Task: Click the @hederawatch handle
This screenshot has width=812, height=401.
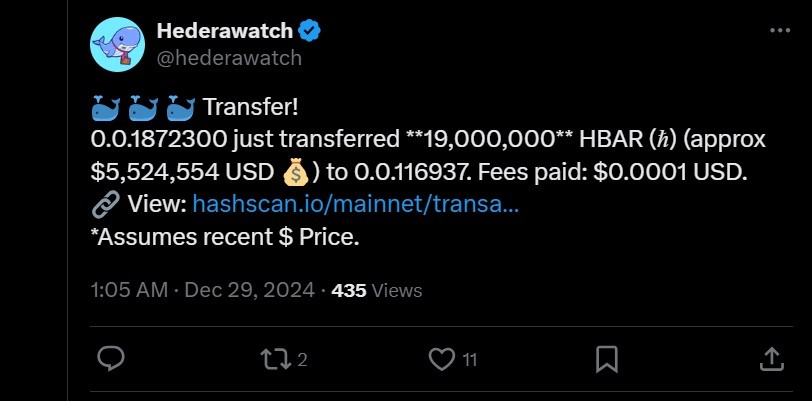Action: coord(229,58)
